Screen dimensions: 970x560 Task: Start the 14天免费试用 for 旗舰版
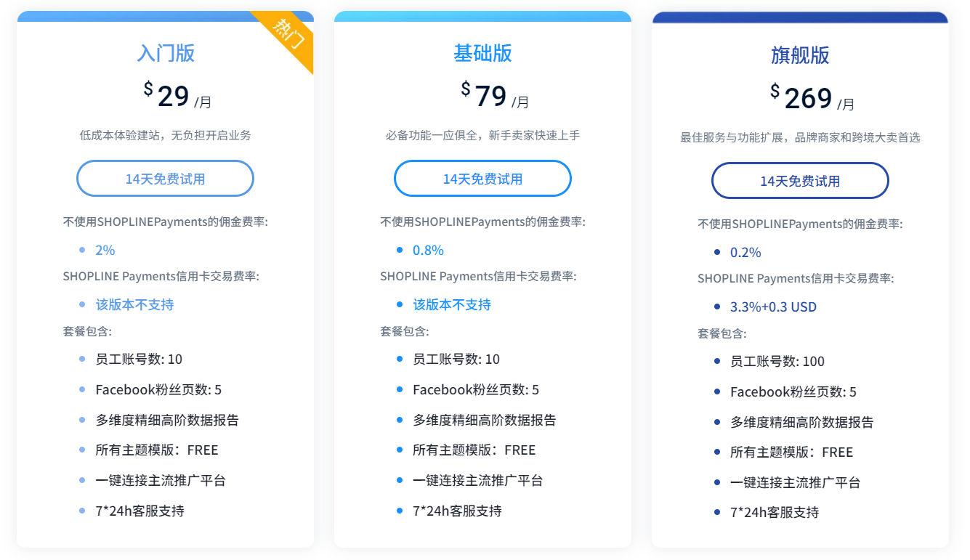click(800, 181)
